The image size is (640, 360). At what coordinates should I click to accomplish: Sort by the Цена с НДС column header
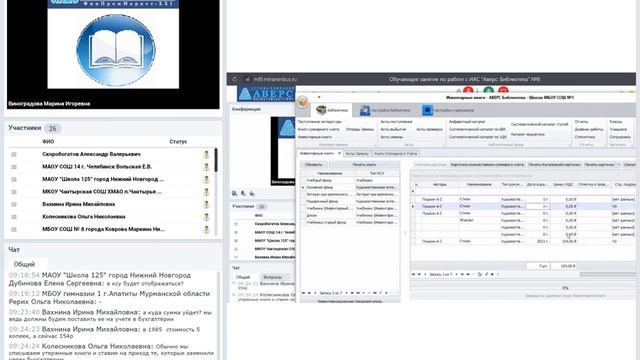pyautogui.click(x=563, y=184)
